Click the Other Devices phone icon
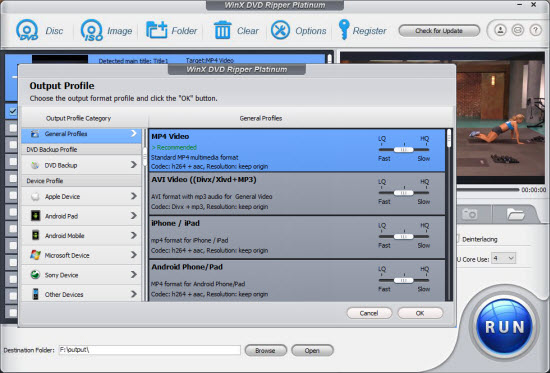 click(35, 294)
